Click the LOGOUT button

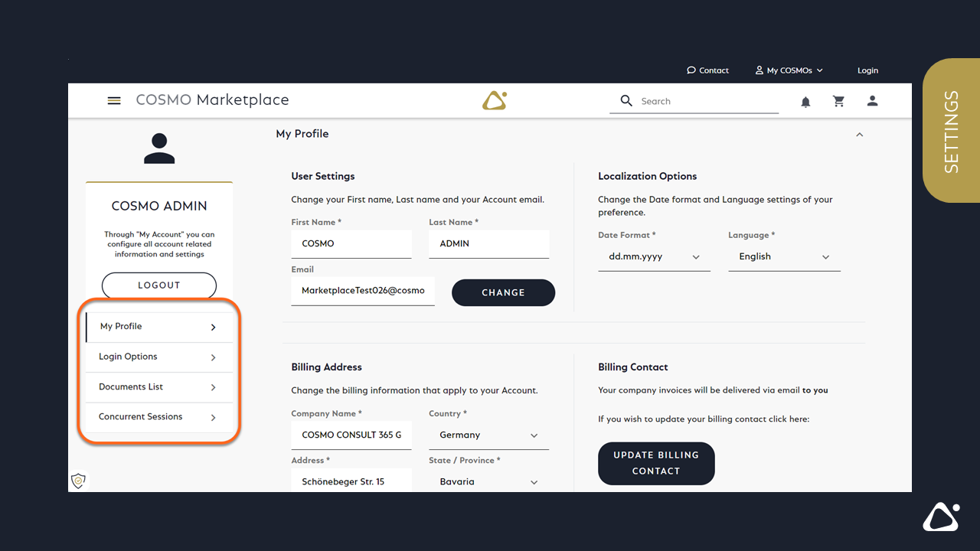(158, 285)
